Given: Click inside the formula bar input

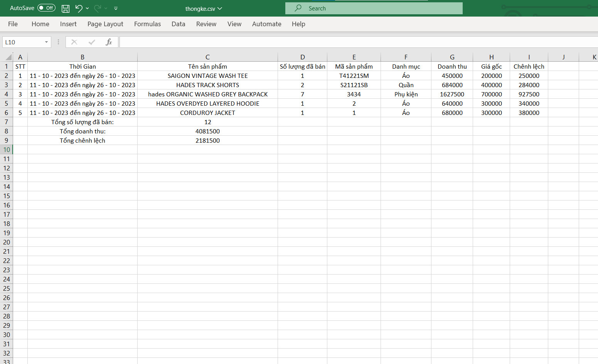Looking at the screenshot, I should click(x=359, y=42).
